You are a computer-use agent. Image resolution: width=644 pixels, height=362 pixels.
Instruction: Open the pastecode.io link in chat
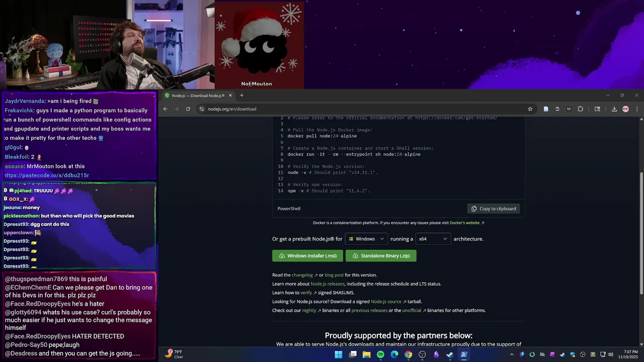[x=47, y=175]
